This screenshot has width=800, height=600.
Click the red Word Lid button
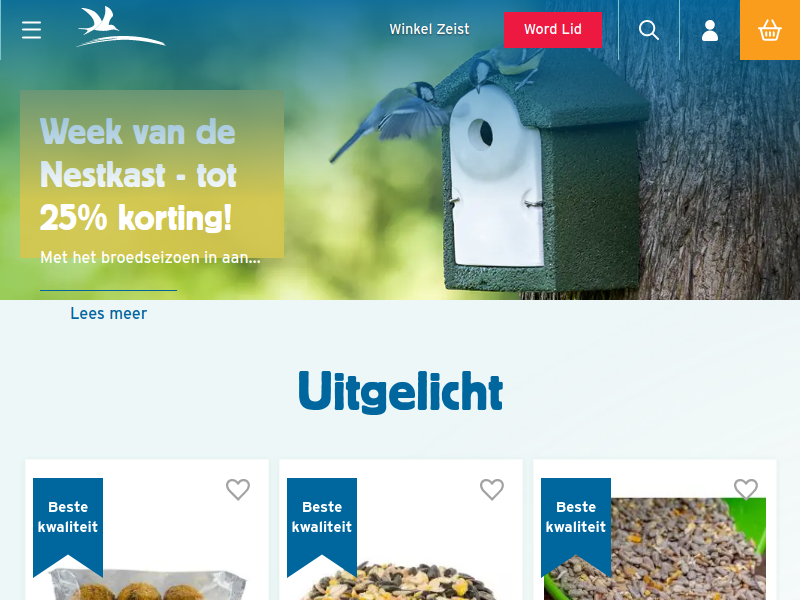(x=553, y=30)
